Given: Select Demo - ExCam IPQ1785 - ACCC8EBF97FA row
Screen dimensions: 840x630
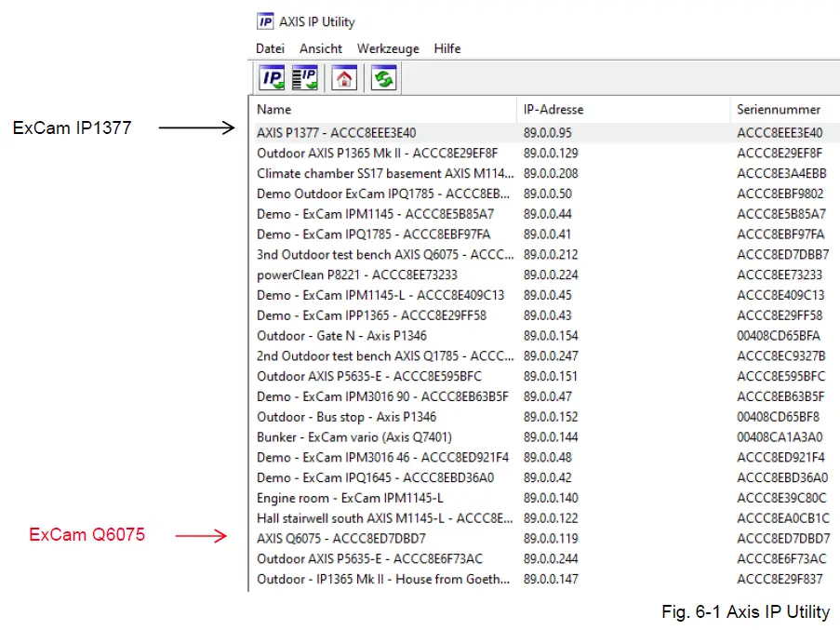Looking at the screenshot, I should click(545, 235).
